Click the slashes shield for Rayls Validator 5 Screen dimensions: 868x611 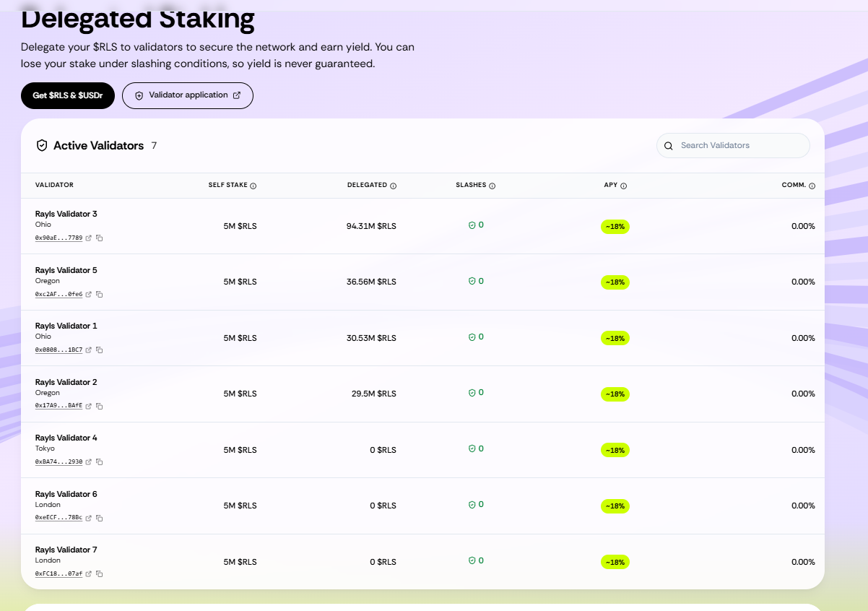coord(472,281)
